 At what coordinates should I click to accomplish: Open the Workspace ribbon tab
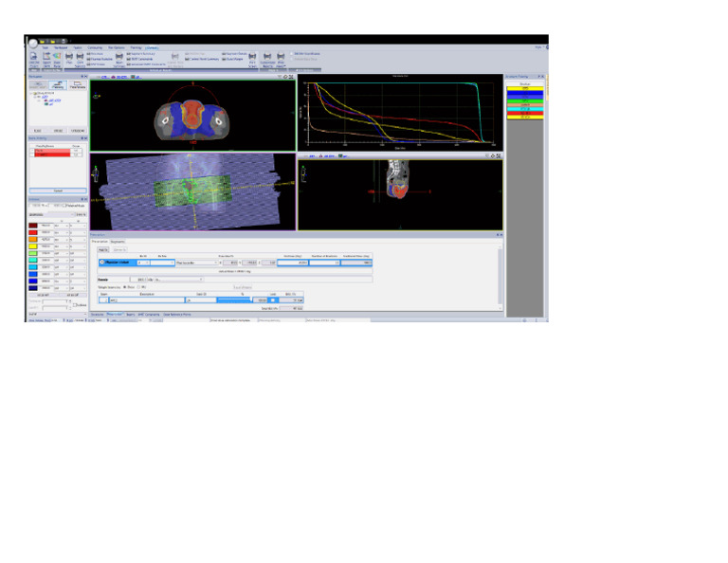tap(61, 47)
